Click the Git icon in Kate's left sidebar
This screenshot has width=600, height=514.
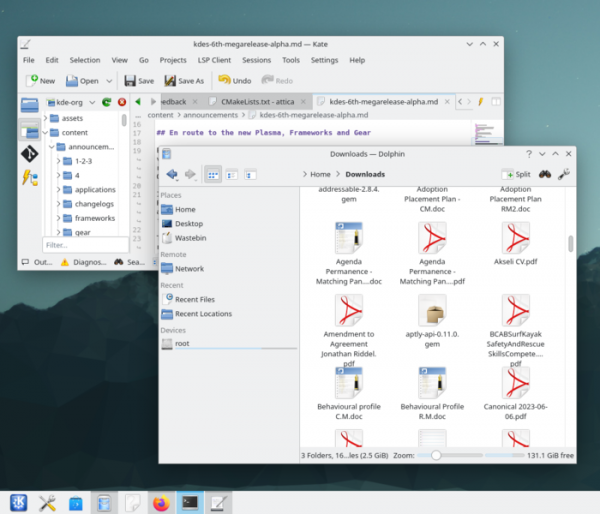coord(30,154)
